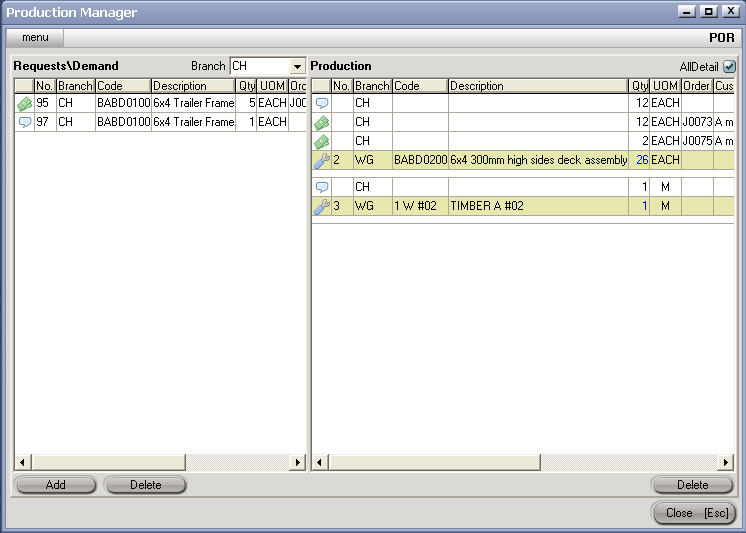Click Production panel horizontal scrollbar thumb

click(x=434, y=462)
